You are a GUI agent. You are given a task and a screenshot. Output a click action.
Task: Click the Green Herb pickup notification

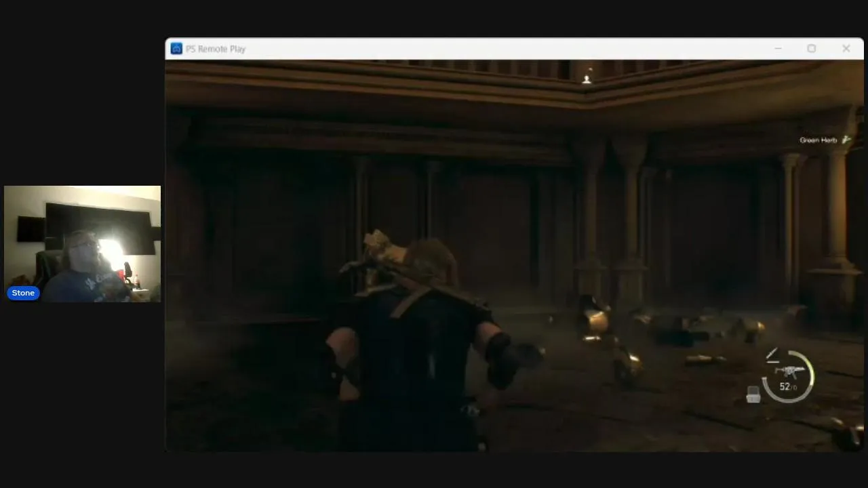pyautogui.click(x=825, y=140)
